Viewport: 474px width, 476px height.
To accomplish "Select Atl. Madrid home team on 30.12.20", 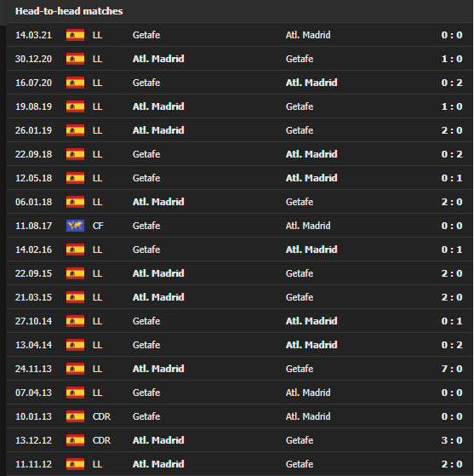I will click(158, 59).
